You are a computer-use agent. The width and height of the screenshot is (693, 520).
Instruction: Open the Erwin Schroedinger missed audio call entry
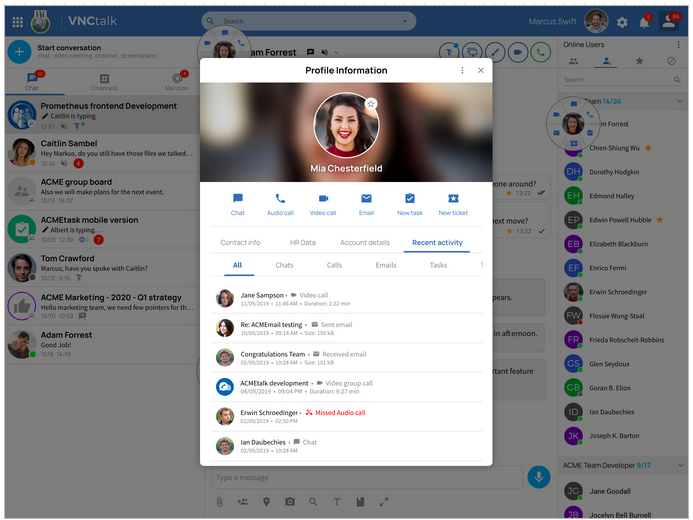click(x=346, y=416)
